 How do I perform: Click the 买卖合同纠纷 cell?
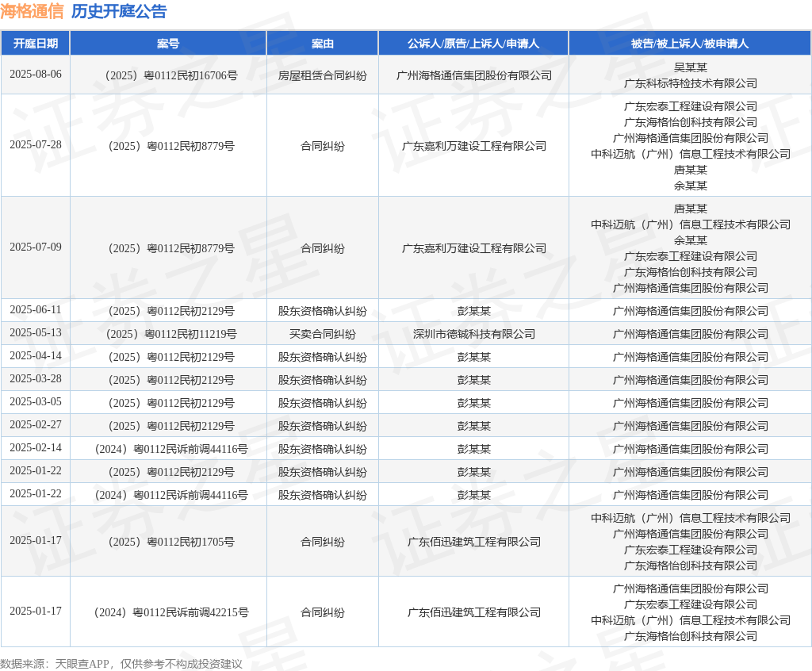322,334
